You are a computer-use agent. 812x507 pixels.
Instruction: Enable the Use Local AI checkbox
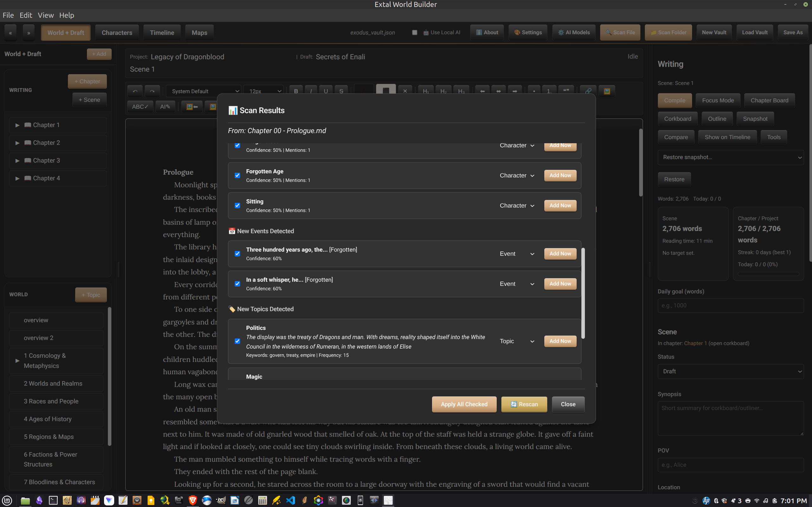click(415, 33)
